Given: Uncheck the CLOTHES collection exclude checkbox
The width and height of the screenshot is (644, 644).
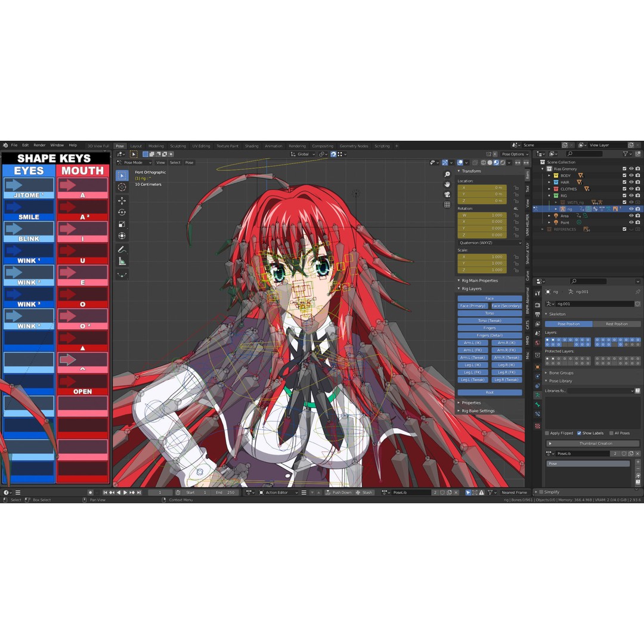Looking at the screenshot, I should (x=624, y=189).
